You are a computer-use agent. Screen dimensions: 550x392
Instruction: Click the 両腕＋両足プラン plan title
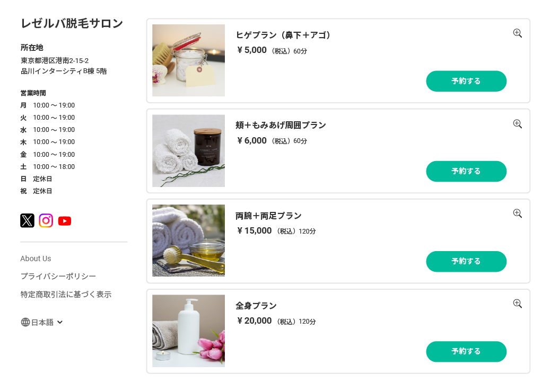268,216
